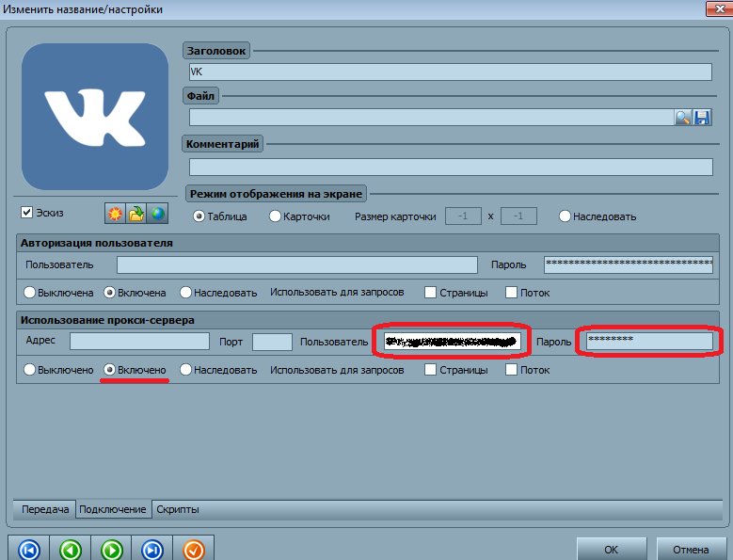
Task: Set proxy usage to Наследовать
Action: 185,370
